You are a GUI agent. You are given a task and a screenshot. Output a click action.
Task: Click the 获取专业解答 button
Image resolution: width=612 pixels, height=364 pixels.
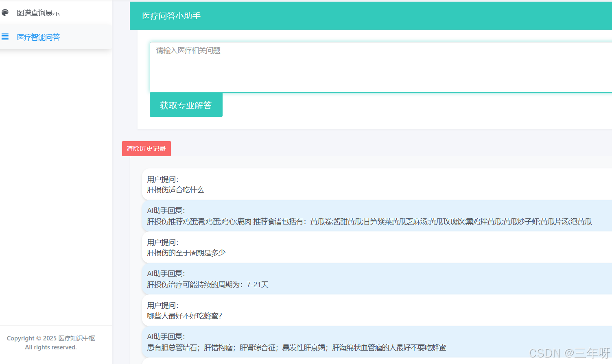[186, 105]
